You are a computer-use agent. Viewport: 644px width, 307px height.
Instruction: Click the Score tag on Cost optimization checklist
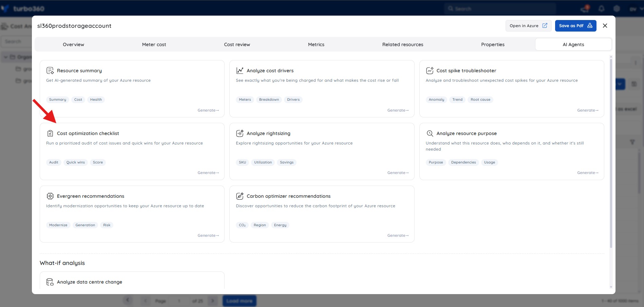[98, 162]
